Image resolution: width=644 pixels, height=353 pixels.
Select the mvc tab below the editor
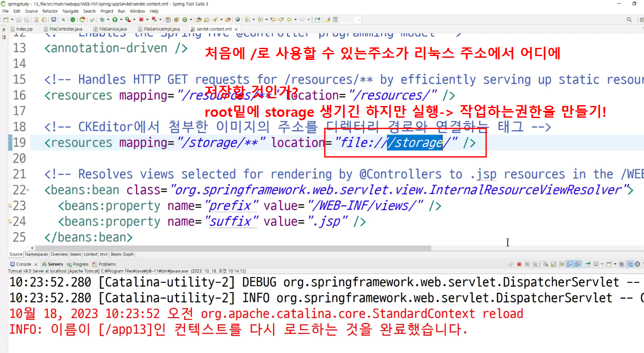104,254
